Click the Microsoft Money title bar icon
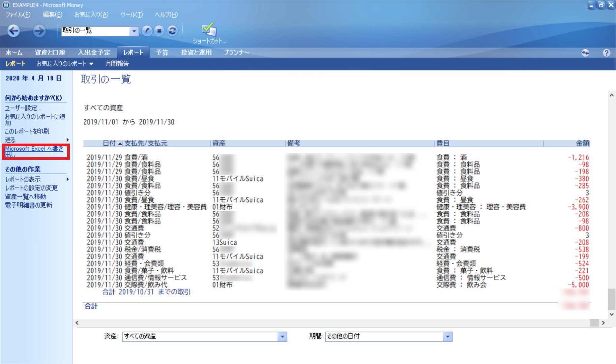 (6, 5)
